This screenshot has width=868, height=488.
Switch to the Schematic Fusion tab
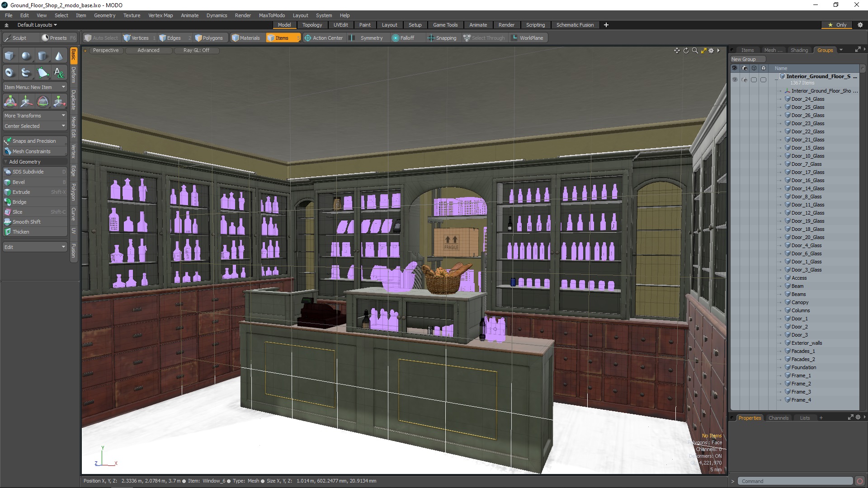(575, 24)
